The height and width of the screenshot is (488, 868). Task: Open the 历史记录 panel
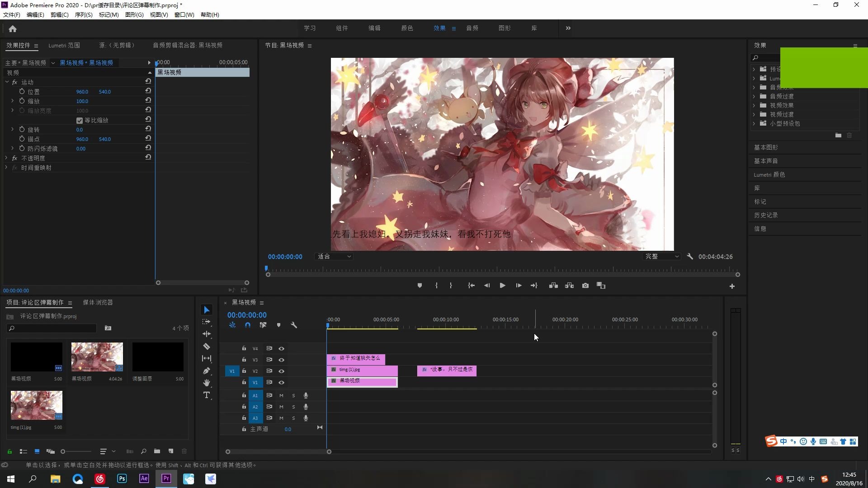pos(766,215)
